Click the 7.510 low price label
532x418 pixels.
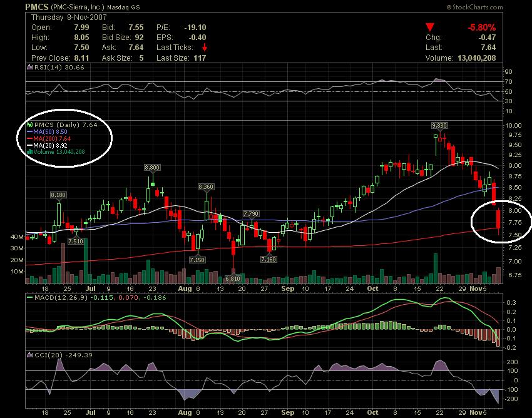[x=76, y=242]
